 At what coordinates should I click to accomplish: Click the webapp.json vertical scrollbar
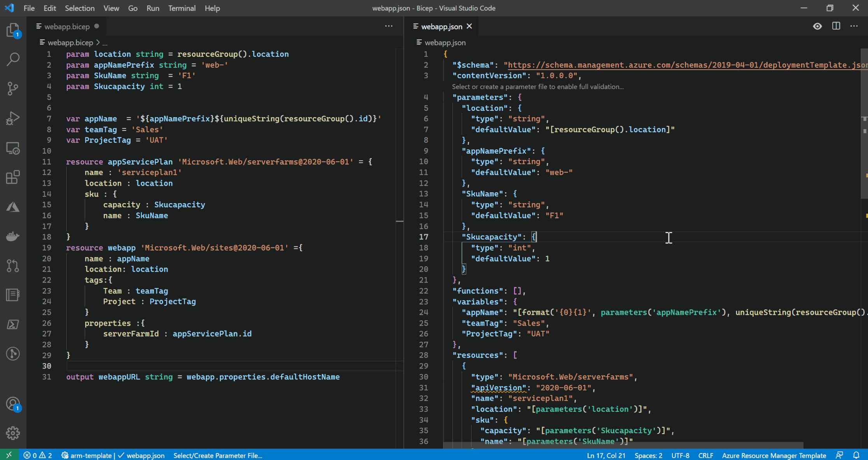[x=864, y=125]
